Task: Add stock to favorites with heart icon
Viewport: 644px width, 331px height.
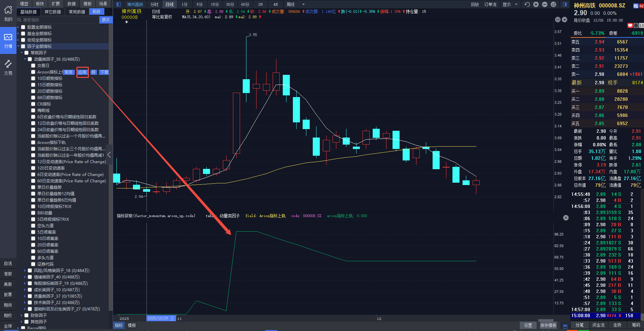Action: click(x=630, y=26)
